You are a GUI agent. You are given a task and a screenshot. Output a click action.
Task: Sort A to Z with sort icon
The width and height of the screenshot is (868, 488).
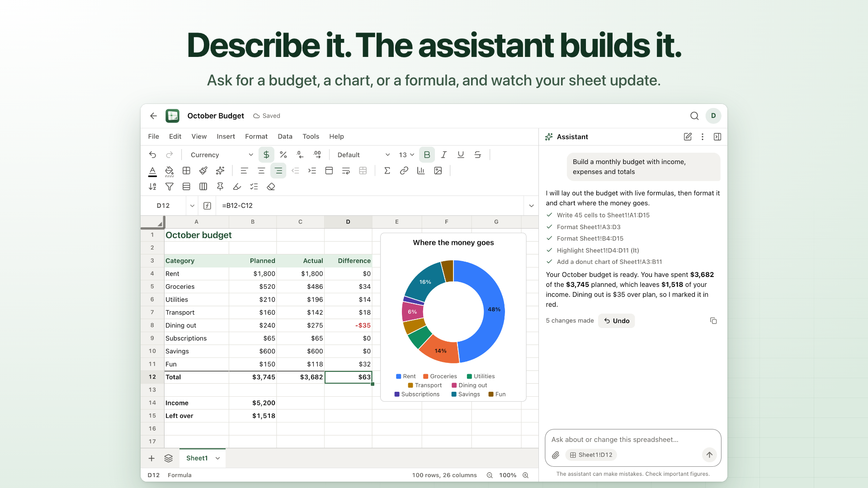(x=152, y=187)
